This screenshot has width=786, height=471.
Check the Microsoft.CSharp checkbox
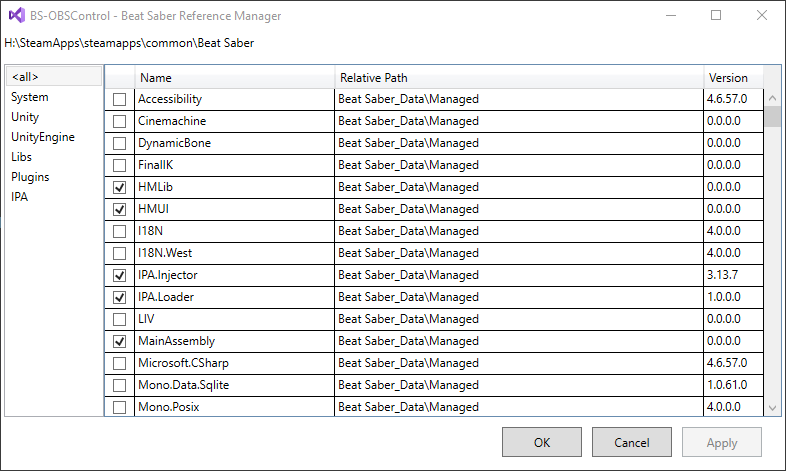(119, 363)
